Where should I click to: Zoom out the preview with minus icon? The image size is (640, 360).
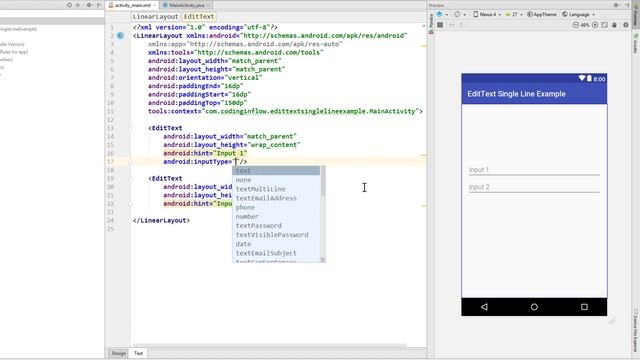[576, 25]
